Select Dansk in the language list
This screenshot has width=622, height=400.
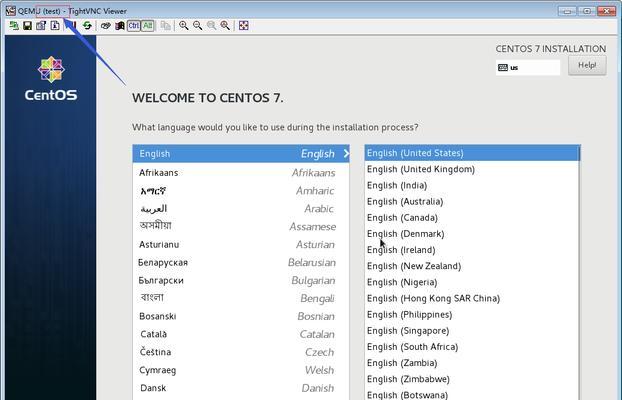[x=241, y=388]
